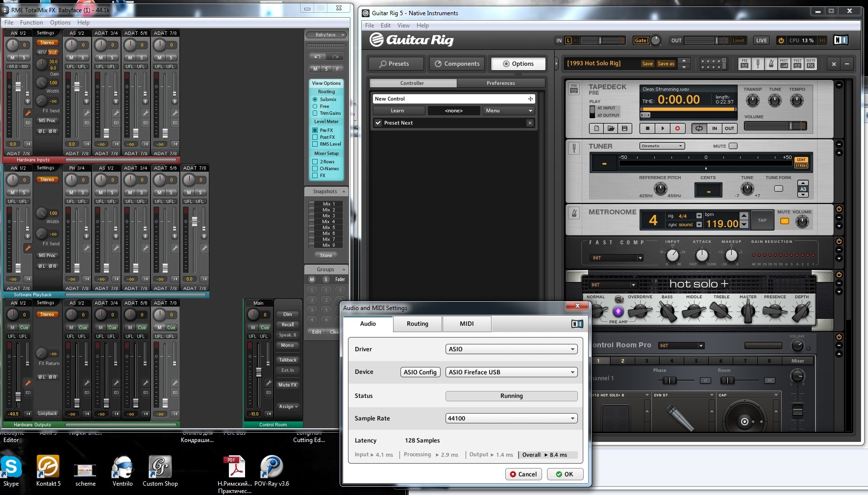This screenshot has width=868, height=495.
Task: Start Tapedeck playback
Action: tap(663, 129)
